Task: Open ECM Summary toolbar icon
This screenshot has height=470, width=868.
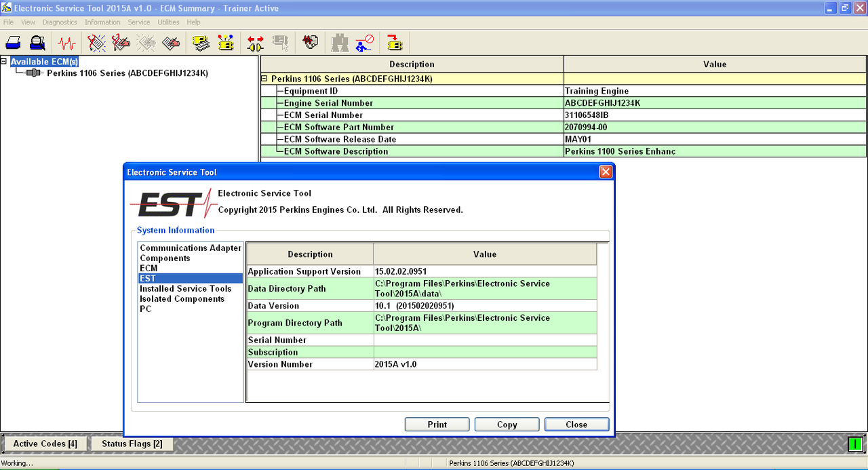Action: (x=201, y=43)
